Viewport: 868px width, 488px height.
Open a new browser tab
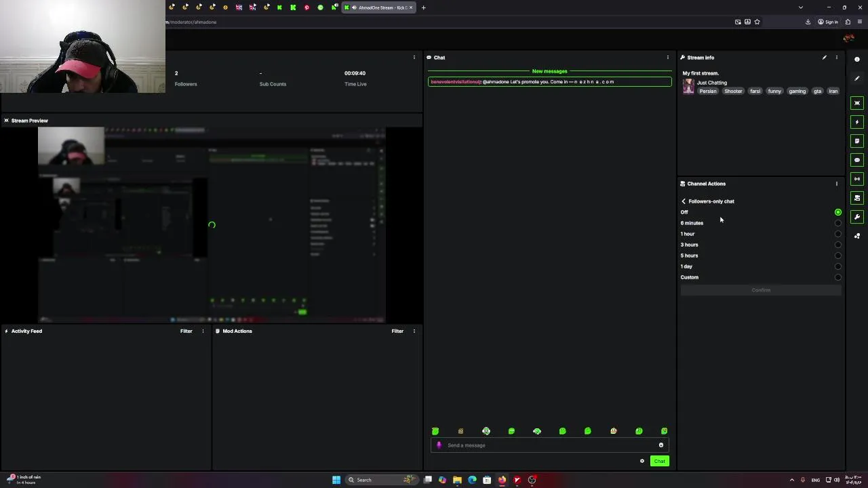click(x=423, y=7)
